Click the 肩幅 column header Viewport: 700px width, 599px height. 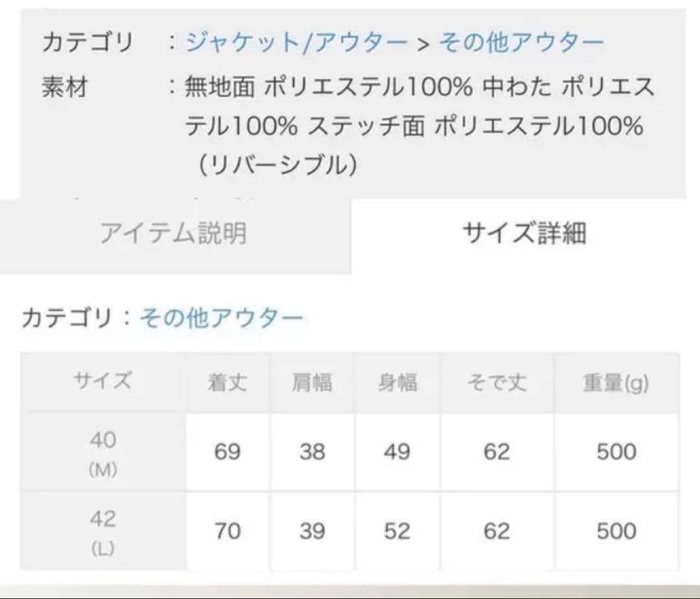(312, 383)
